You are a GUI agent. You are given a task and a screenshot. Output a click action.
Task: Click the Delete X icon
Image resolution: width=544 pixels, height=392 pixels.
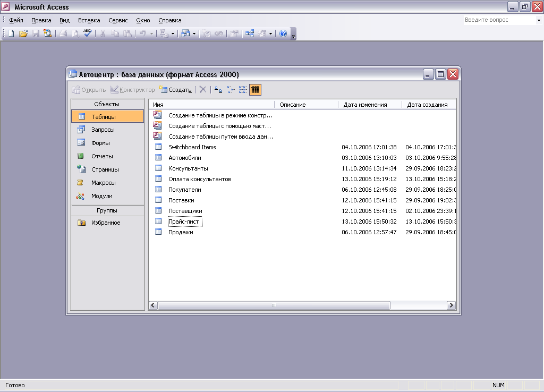pyautogui.click(x=202, y=90)
